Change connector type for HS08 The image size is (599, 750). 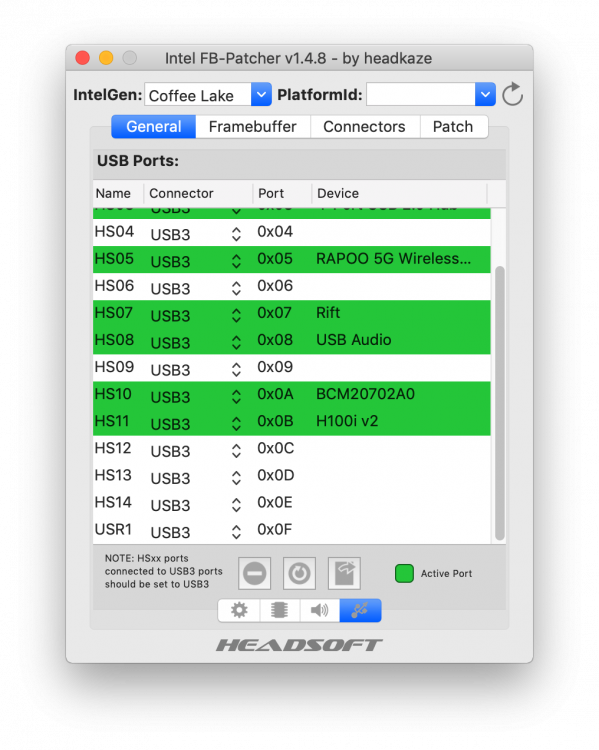236,342
